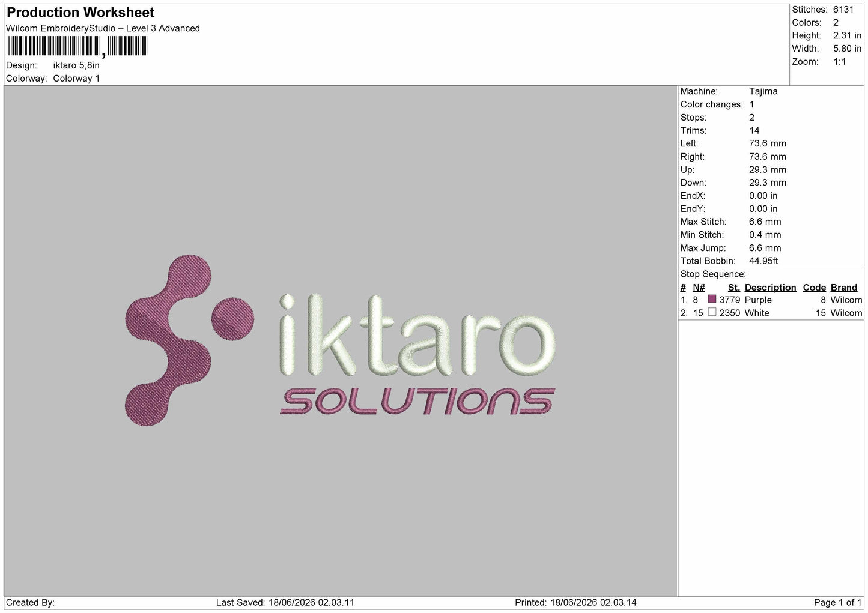
Task: Click the Stitches value 6131
Action: (x=843, y=10)
